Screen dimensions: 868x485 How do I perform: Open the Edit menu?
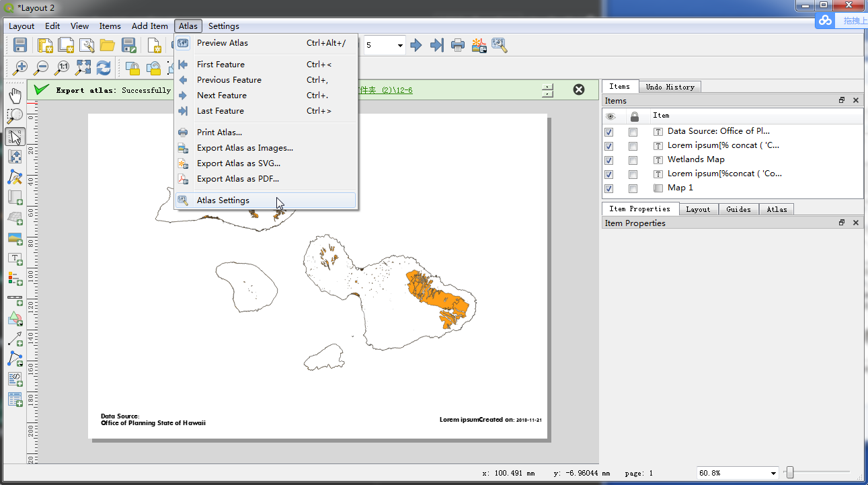(x=52, y=26)
